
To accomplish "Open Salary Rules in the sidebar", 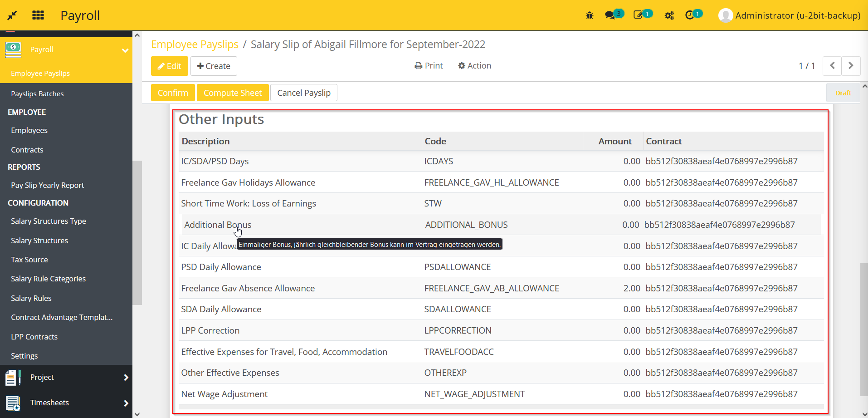I will point(31,298).
